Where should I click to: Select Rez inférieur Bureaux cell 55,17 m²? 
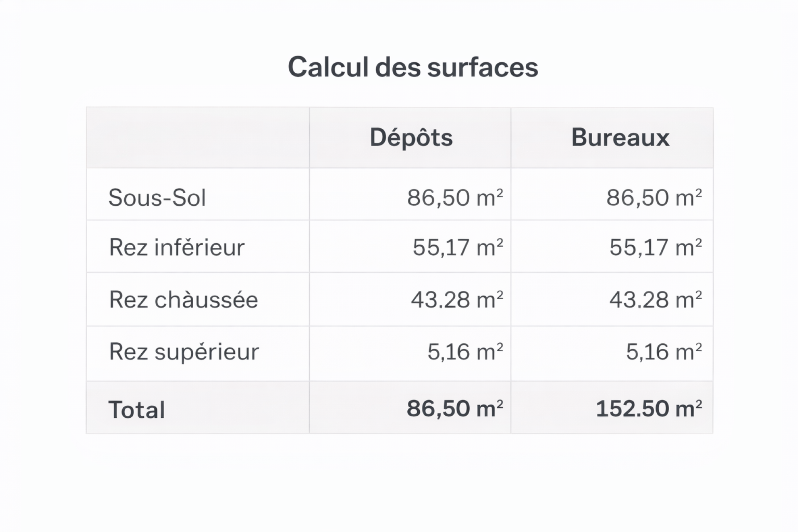tap(655, 247)
